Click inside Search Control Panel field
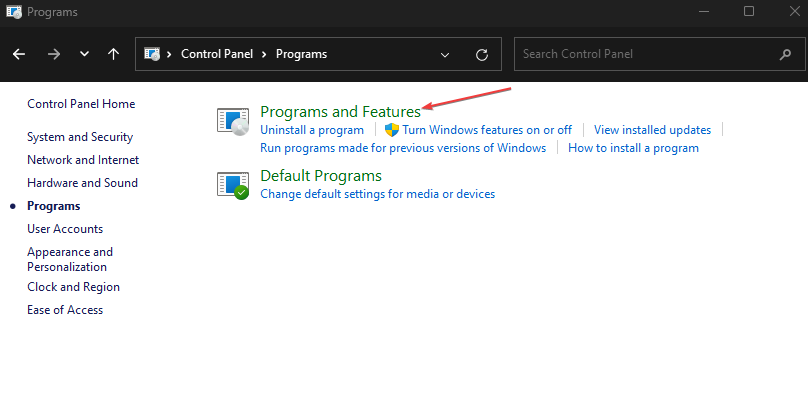The width and height of the screenshot is (808, 414). coord(660,54)
